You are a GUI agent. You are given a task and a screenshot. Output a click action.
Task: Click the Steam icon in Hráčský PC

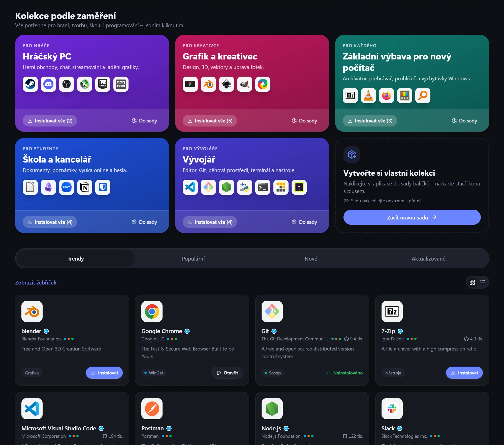click(30, 84)
